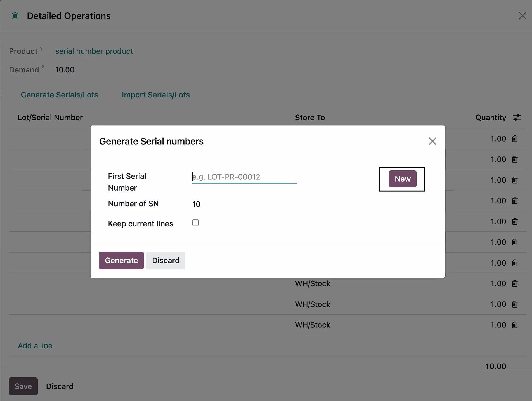
Task: Add a line to the operations table
Action: coord(35,346)
